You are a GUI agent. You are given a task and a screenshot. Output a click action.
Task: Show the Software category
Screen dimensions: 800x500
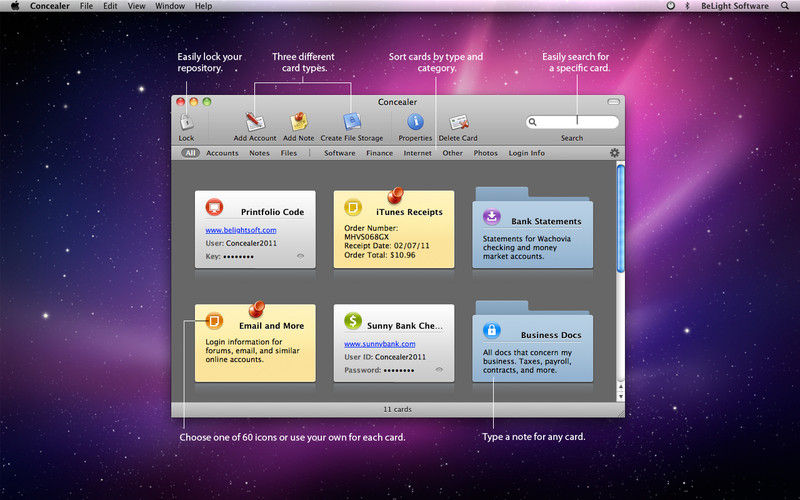point(340,153)
